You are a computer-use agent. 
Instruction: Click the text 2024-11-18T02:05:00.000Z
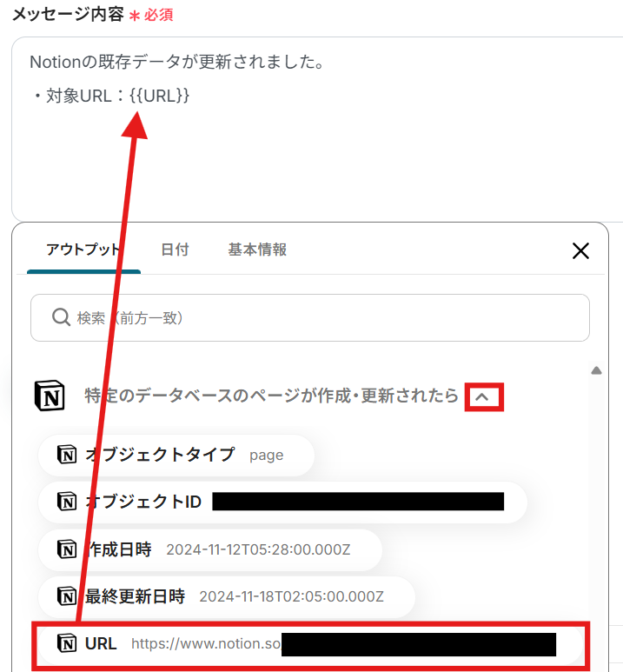pyautogui.click(x=291, y=597)
